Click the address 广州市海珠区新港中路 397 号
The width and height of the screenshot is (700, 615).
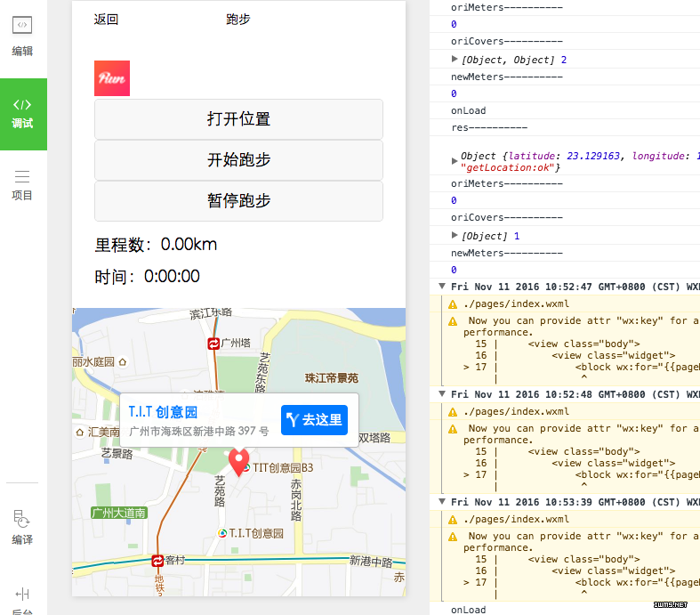point(199,431)
